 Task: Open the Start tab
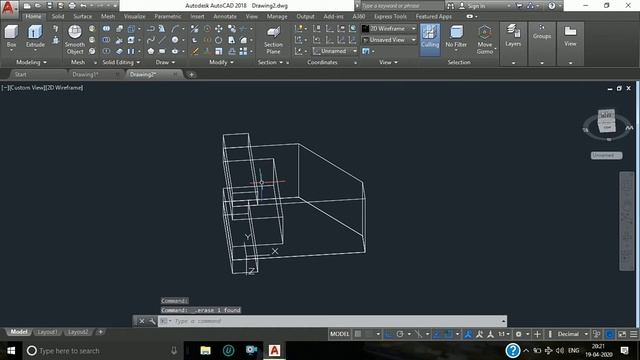[20, 75]
